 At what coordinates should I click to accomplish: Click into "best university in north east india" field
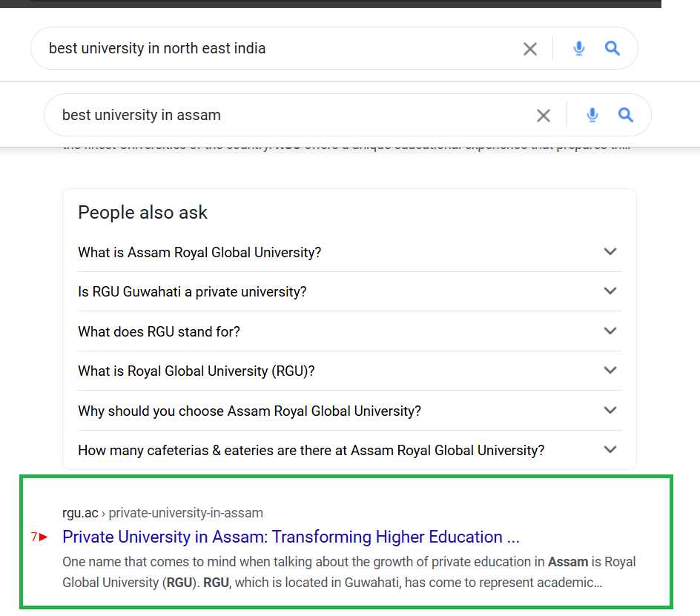[x=282, y=49]
